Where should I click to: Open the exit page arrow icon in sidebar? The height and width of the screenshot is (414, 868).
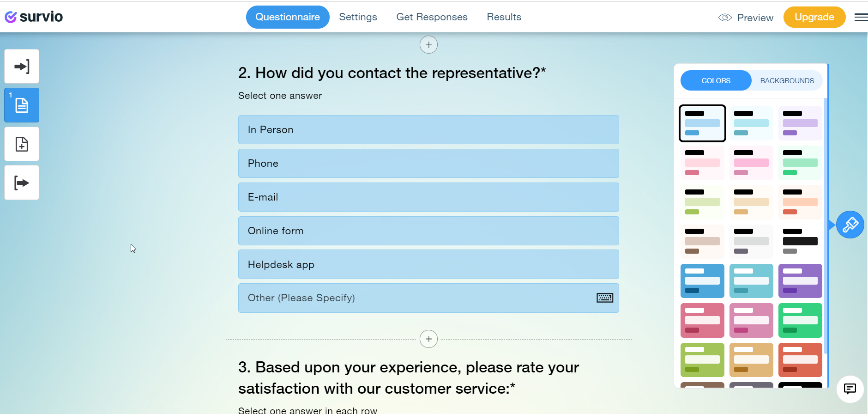pos(22,183)
